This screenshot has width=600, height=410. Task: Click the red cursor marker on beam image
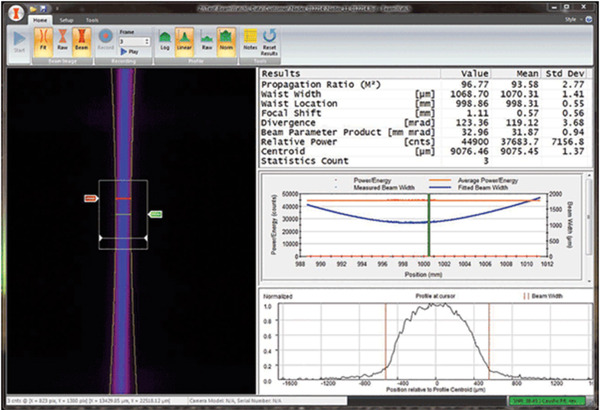89,200
